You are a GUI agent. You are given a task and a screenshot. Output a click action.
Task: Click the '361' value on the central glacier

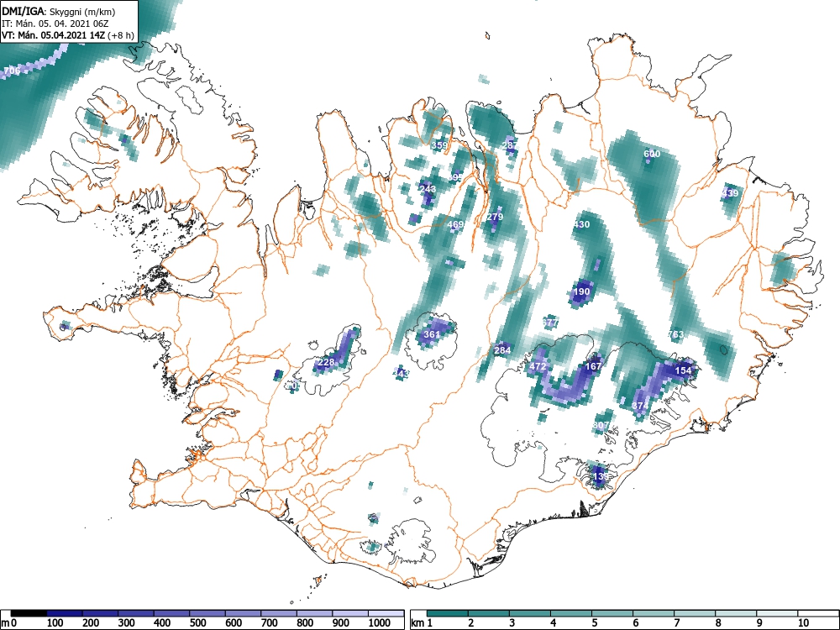click(432, 334)
